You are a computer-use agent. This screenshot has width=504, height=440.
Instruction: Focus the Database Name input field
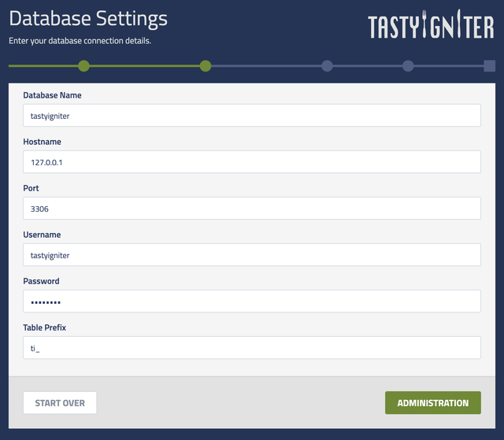tap(252, 115)
